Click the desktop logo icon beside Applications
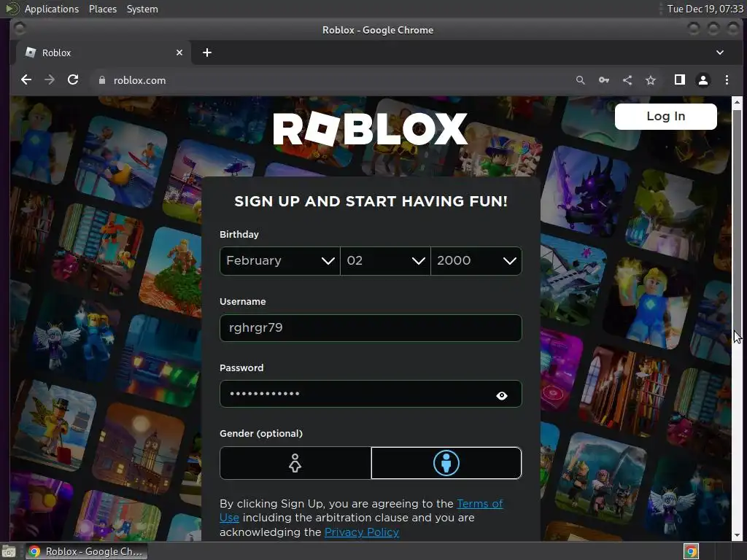Viewport: 747px width, 560px height. tap(12, 9)
